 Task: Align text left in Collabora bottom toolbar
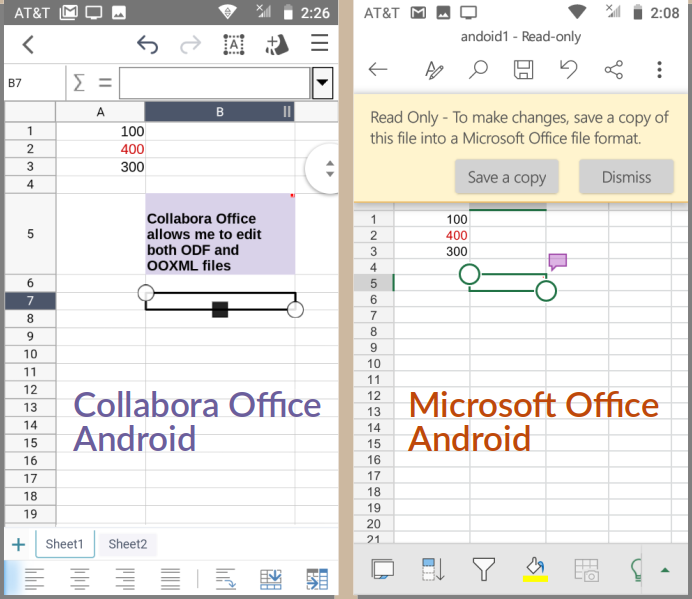[34, 579]
